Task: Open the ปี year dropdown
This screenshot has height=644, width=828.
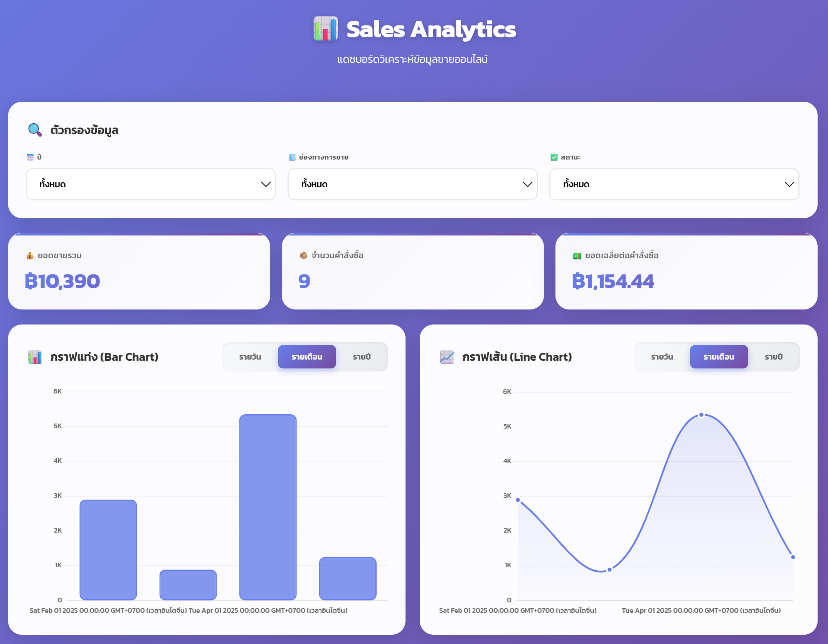Action: coord(151,184)
